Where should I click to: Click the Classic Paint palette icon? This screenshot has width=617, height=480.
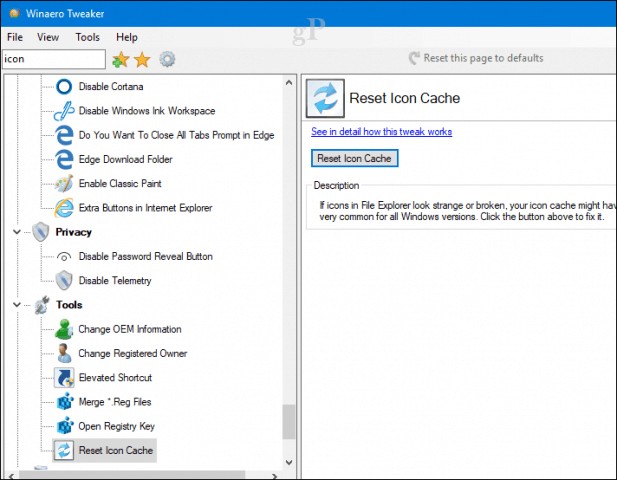pyautogui.click(x=64, y=184)
